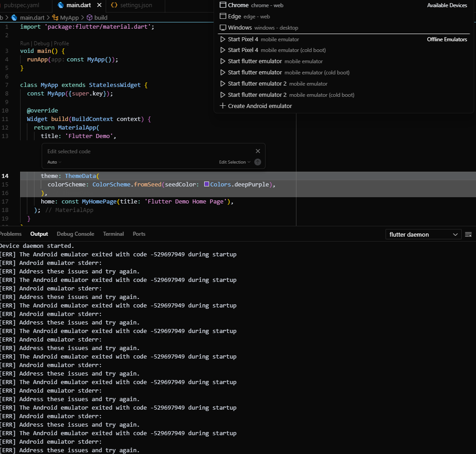Image resolution: width=476 pixels, height=454 pixels.
Task: Click the StatelessWidget class name
Action: 115,85
